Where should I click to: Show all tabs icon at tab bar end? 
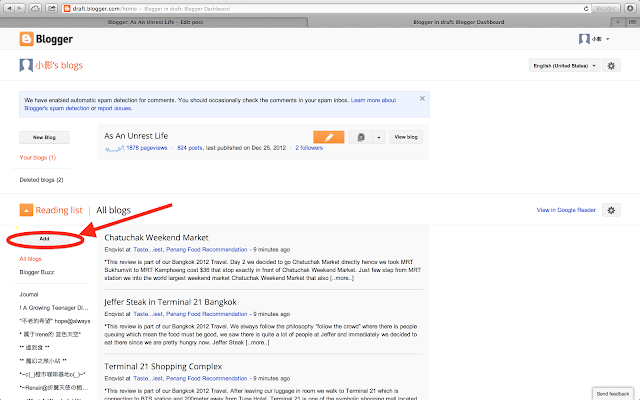pyautogui.click(x=632, y=22)
